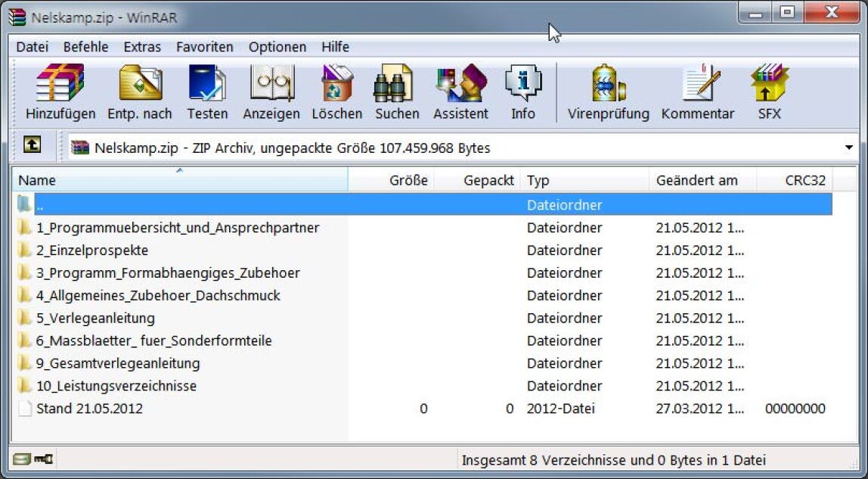The image size is (868, 479).
Task: Open the Extras menu
Action: 142,47
